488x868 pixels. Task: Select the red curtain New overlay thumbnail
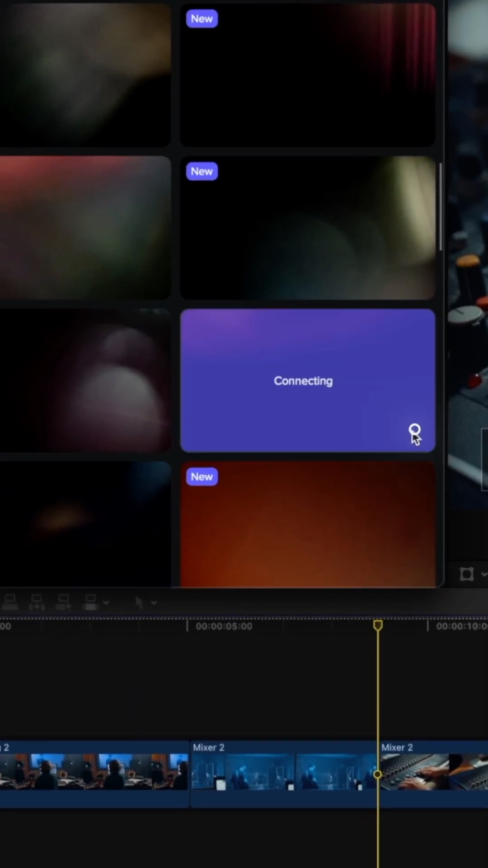pos(307,75)
